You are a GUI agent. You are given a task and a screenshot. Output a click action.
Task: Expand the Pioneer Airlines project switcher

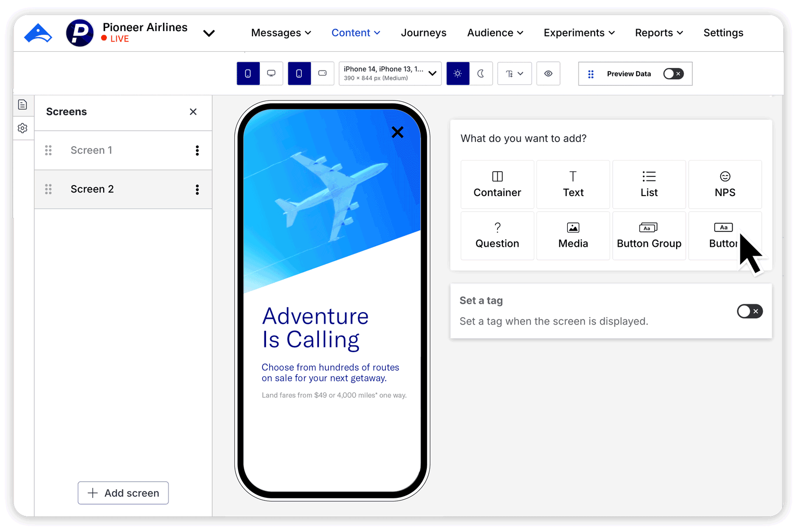(x=209, y=33)
